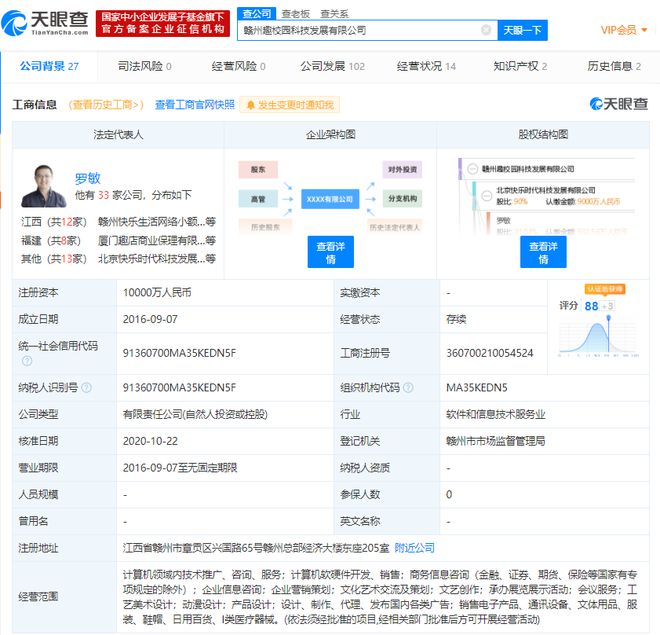Click the help icon next to 纳税人识别号
The height and width of the screenshot is (635, 660).
tap(86, 388)
